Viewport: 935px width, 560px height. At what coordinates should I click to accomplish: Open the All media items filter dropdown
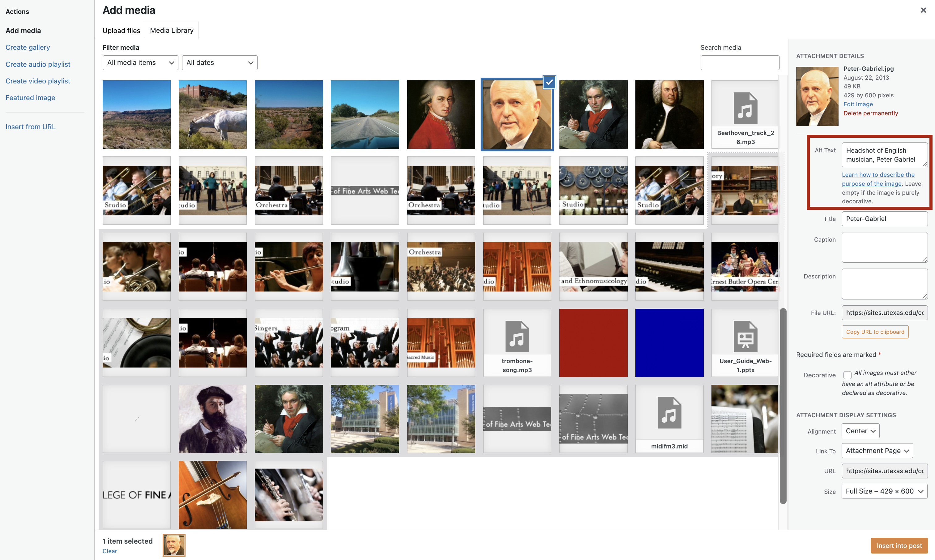coord(140,63)
